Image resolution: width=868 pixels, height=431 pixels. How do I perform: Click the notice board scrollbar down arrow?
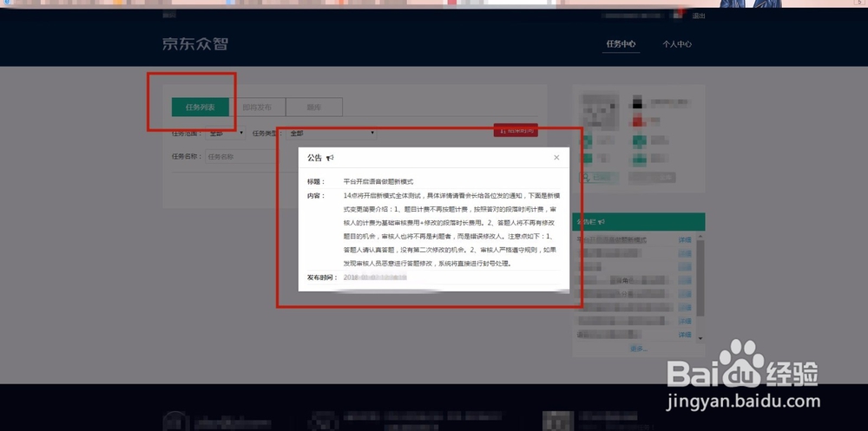(700, 337)
